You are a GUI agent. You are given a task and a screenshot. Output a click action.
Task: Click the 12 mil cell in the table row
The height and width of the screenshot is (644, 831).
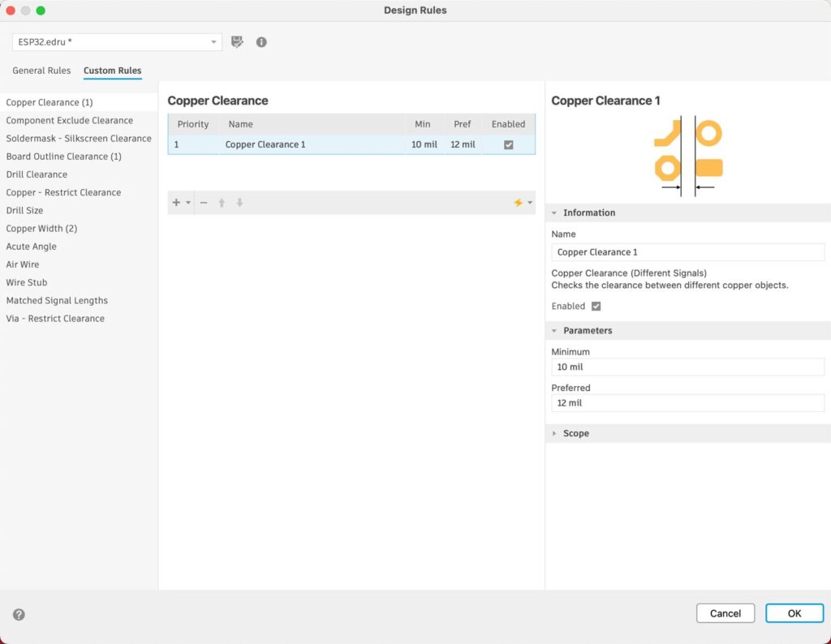(x=463, y=144)
